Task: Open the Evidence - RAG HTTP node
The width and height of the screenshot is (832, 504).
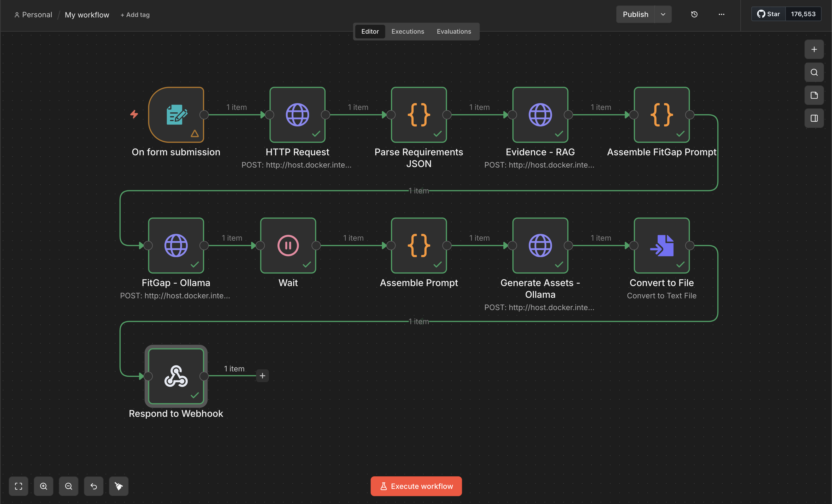Action: tap(540, 115)
